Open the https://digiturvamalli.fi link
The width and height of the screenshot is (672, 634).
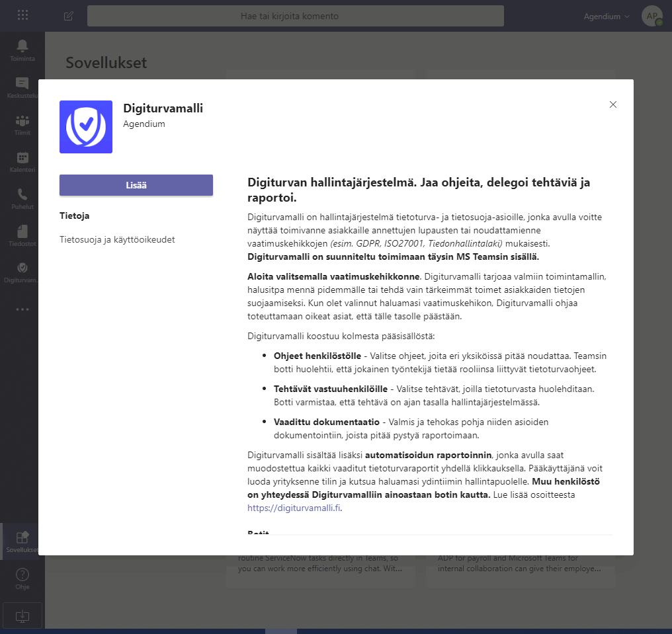(294, 508)
